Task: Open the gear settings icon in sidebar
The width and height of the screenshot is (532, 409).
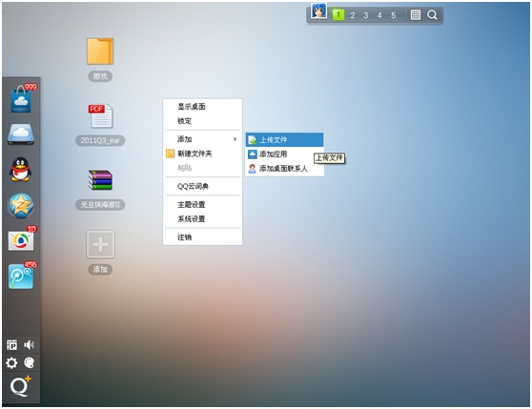Action: 11,363
